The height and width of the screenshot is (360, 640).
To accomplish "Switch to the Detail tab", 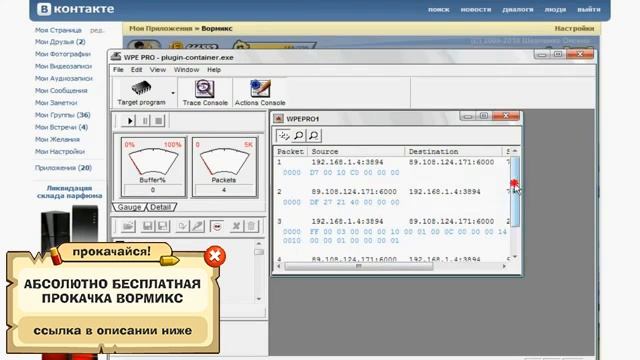I will [160, 207].
